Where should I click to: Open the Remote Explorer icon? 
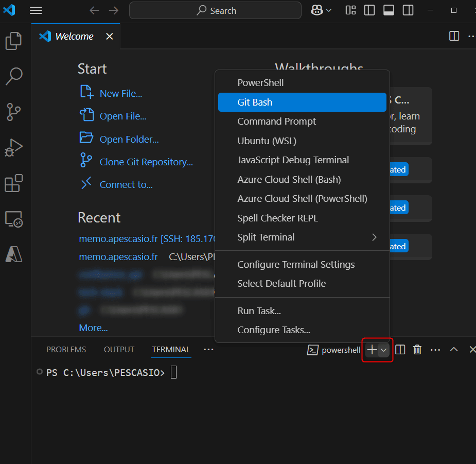13,219
